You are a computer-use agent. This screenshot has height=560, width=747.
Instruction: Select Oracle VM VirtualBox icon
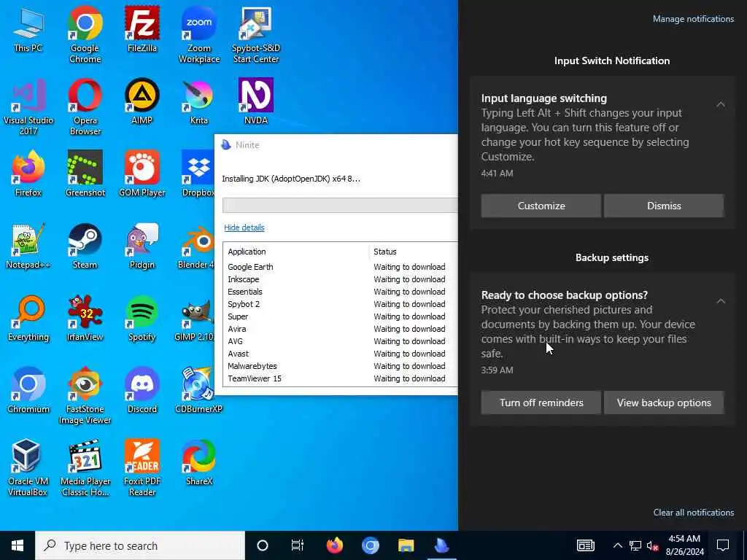(27, 469)
